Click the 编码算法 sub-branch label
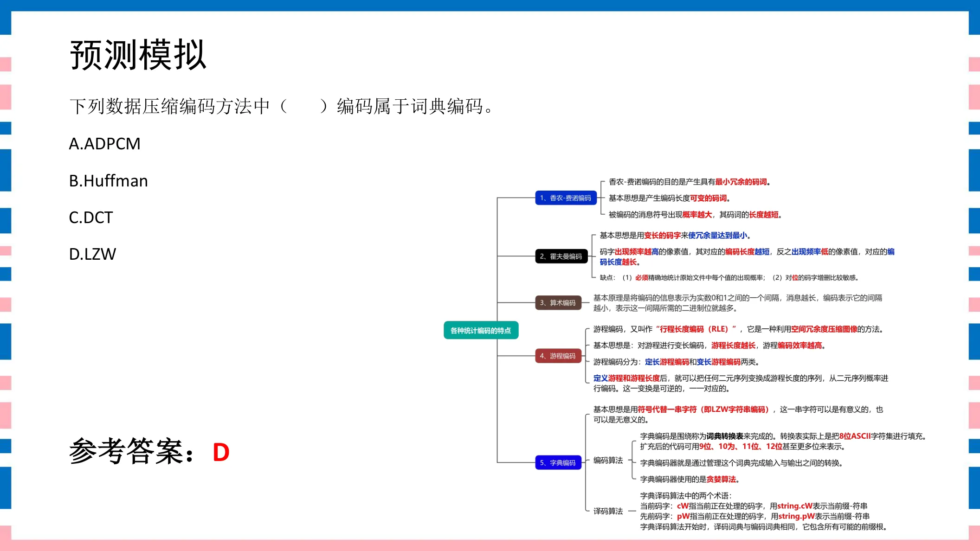Image resolution: width=980 pixels, height=551 pixels. pos(608,460)
